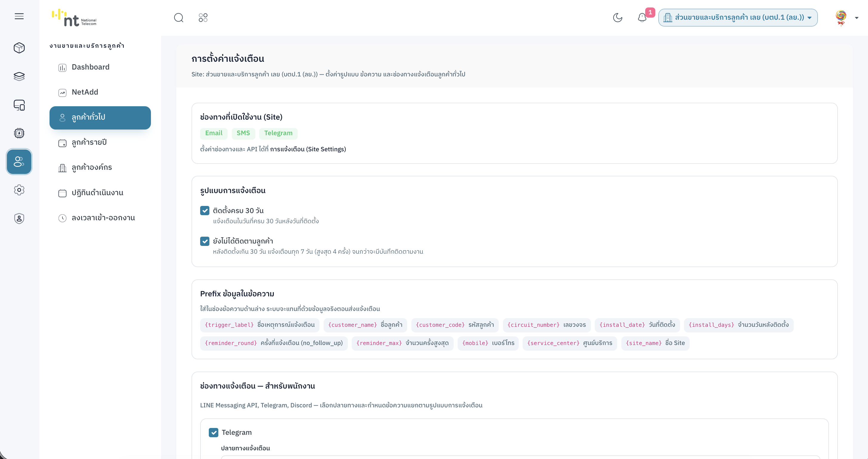Select ลูกค้าทั่วไป menu item
Screen dimensions: 868x459
coord(100,118)
